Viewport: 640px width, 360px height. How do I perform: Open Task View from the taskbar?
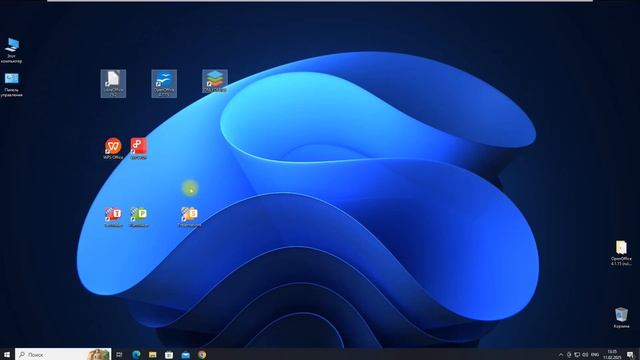119,354
